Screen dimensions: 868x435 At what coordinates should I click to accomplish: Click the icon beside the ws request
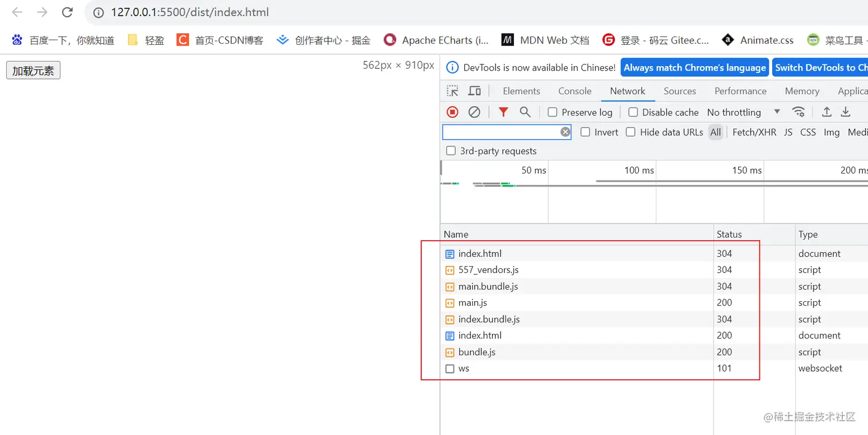click(x=450, y=369)
